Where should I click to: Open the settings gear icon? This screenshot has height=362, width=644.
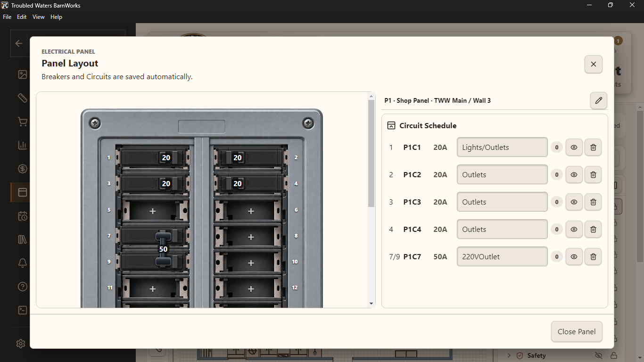coord(20,344)
